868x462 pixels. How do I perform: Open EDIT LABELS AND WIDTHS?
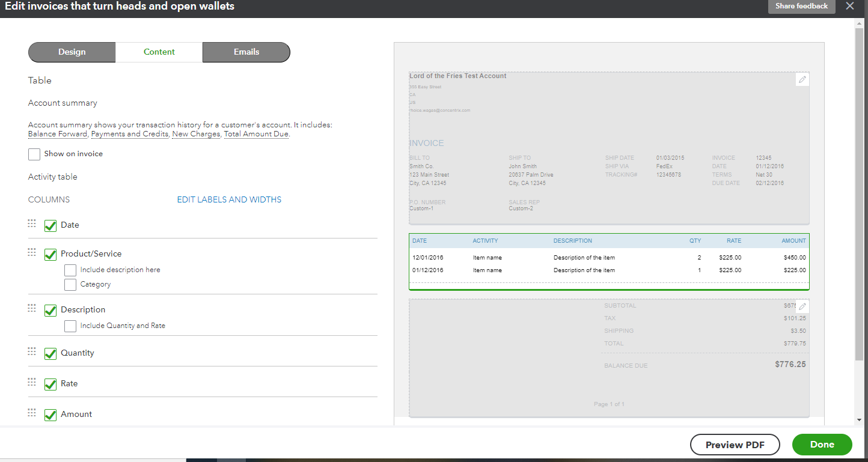tap(229, 199)
